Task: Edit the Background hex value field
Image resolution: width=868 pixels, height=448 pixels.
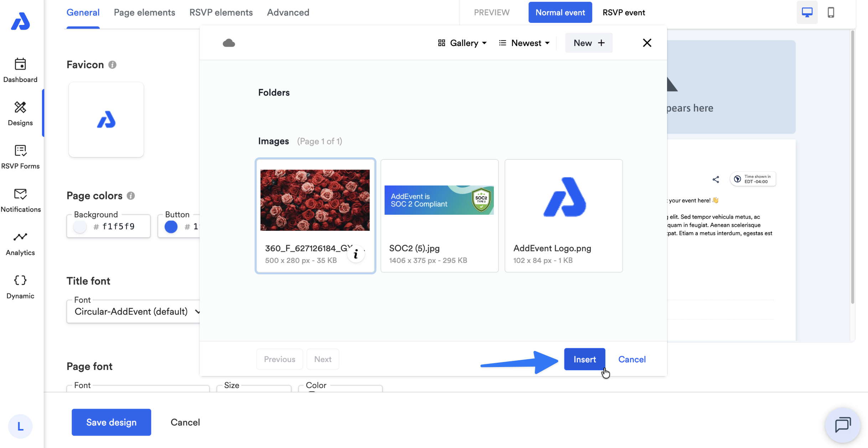Action: [x=119, y=226]
